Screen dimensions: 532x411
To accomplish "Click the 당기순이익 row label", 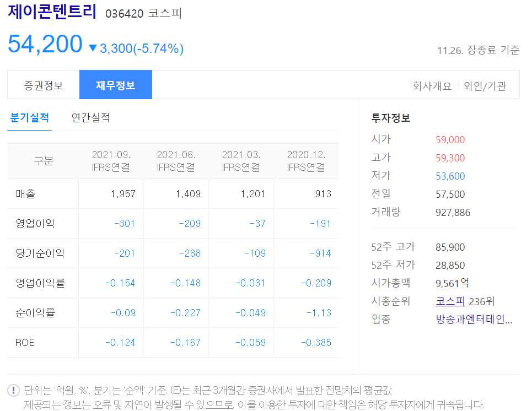I will pyautogui.click(x=40, y=253).
